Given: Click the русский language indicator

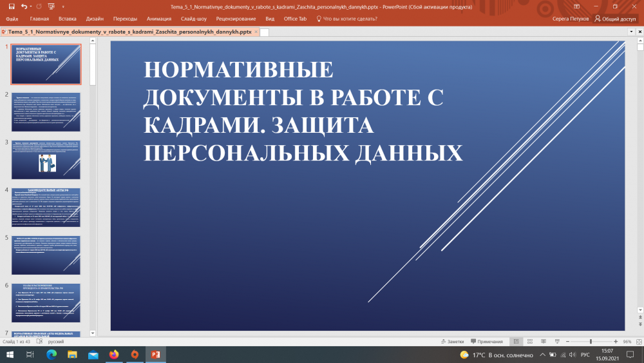Looking at the screenshot, I should (x=56, y=342).
